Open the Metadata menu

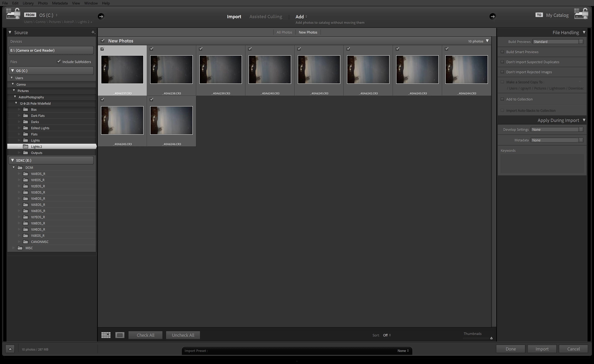[x=60, y=3]
